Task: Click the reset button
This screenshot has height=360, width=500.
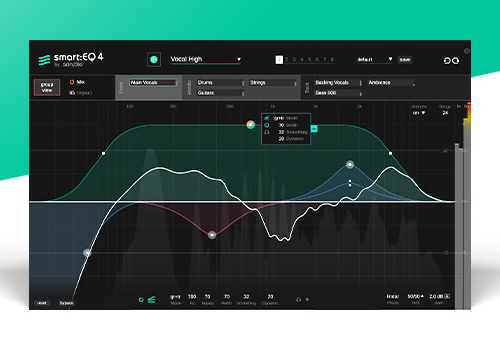Action: click(x=42, y=303)
